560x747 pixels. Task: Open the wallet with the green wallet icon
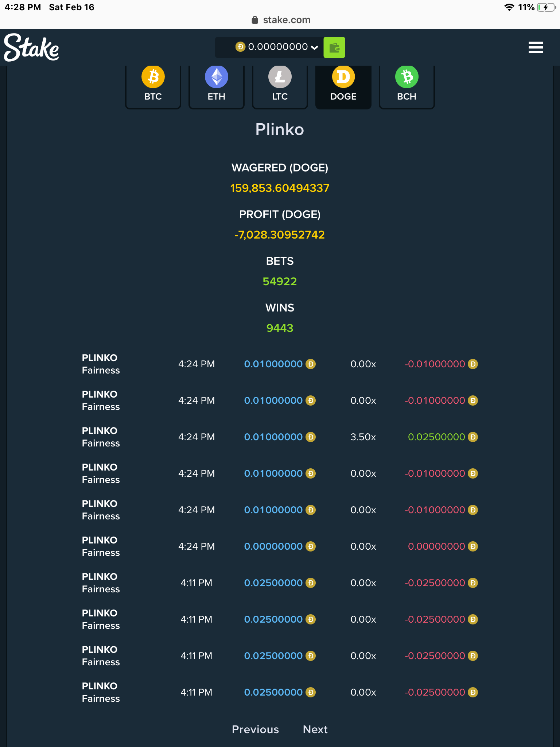click(334, 47)
